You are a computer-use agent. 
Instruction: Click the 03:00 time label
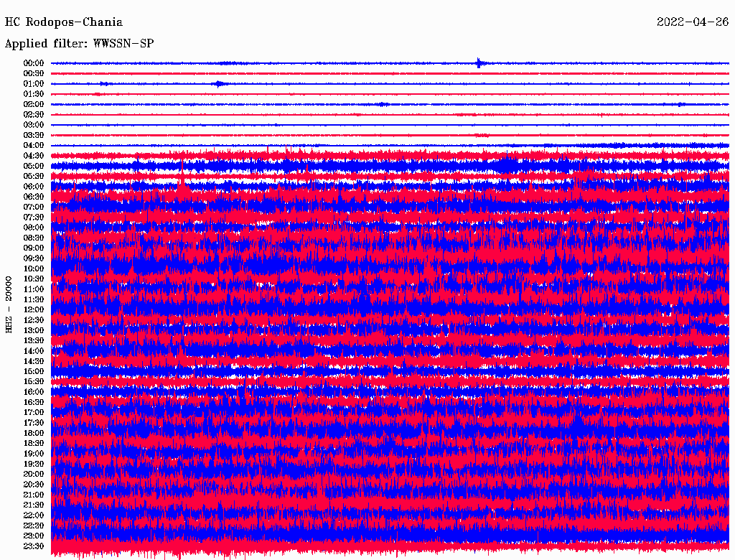click(x=34, y=125)
